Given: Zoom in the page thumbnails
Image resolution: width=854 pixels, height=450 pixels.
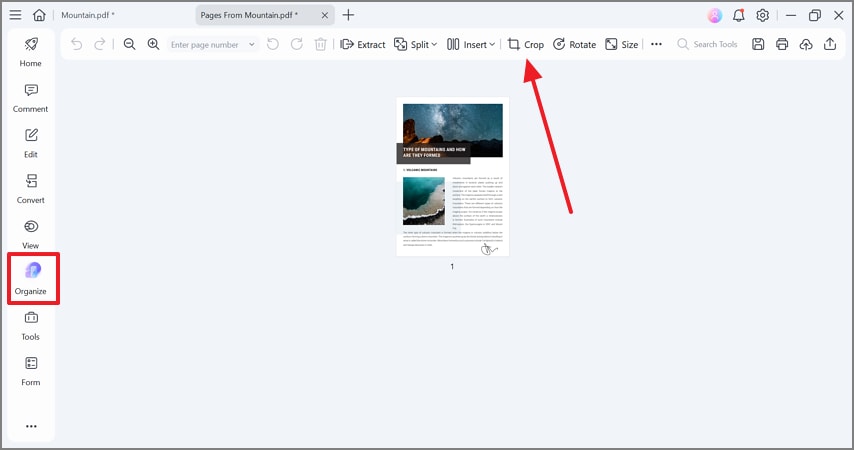Looking at the screenshot, I should (x=154, y=44).
